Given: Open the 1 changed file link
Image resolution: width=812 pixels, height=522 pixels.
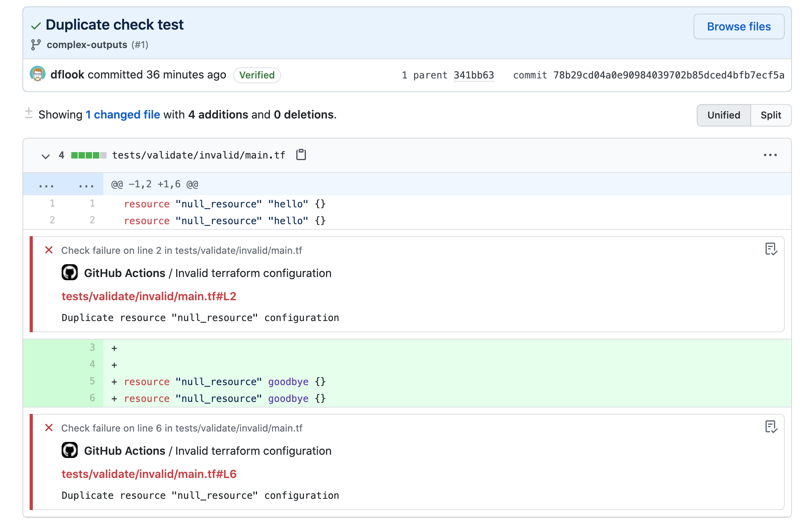Looking at the screenshot, I should [123, 115].
